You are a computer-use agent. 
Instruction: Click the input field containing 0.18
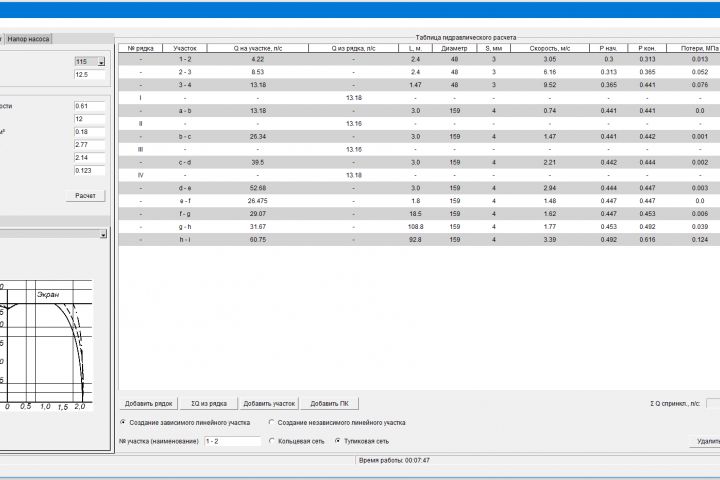(x=90, y=132)
